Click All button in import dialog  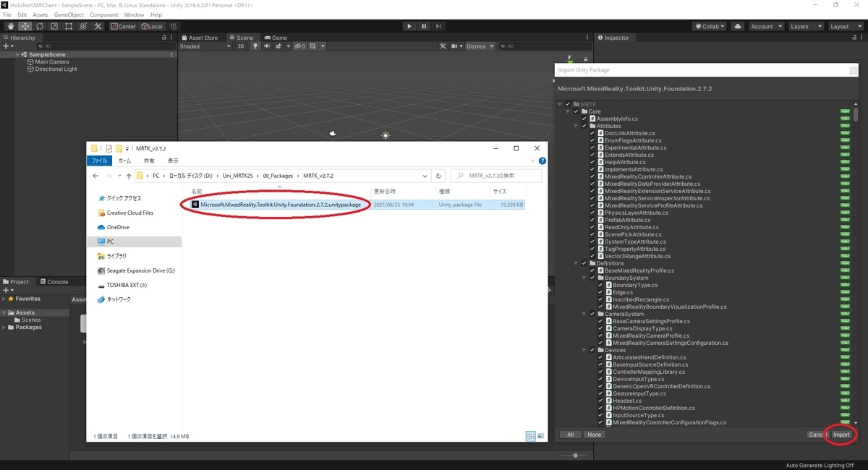coord(570,435)
